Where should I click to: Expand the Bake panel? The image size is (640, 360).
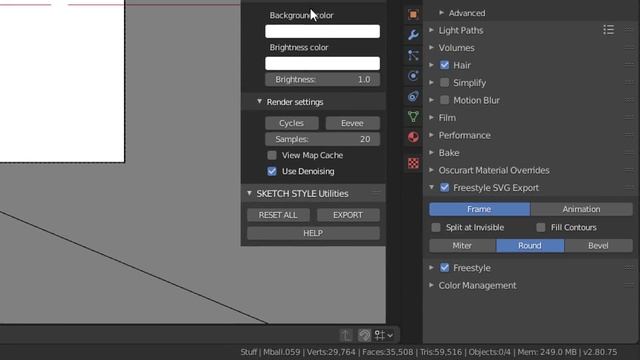pyautogui.click(x=431, y=153)
